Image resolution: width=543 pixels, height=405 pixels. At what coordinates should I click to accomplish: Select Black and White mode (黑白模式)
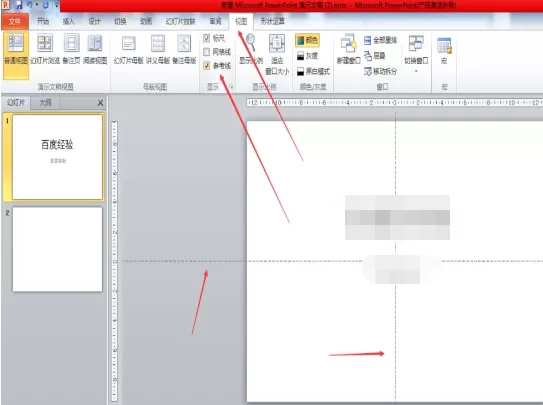(313, 71)
